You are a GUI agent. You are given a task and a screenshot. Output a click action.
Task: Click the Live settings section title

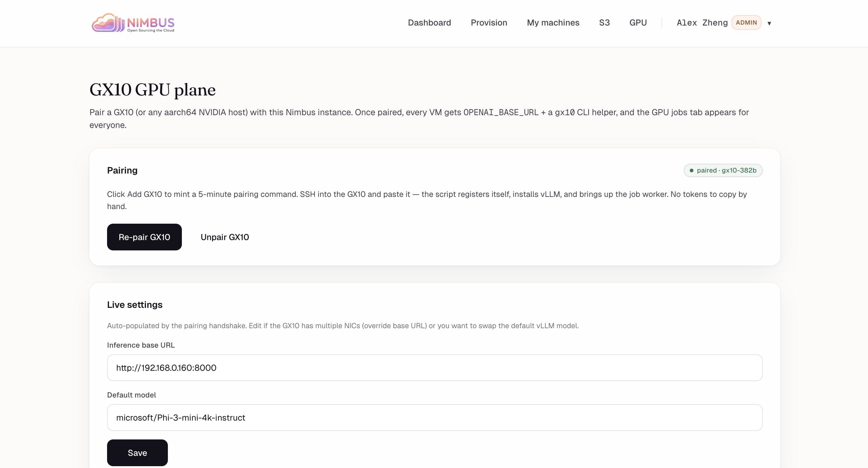click(134, 305)
